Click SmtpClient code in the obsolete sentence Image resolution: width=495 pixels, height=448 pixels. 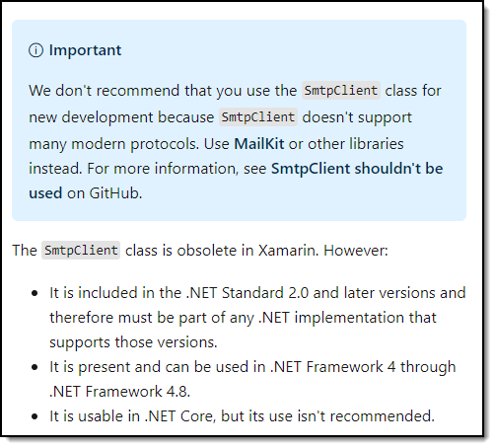click(x=81, y=251)
